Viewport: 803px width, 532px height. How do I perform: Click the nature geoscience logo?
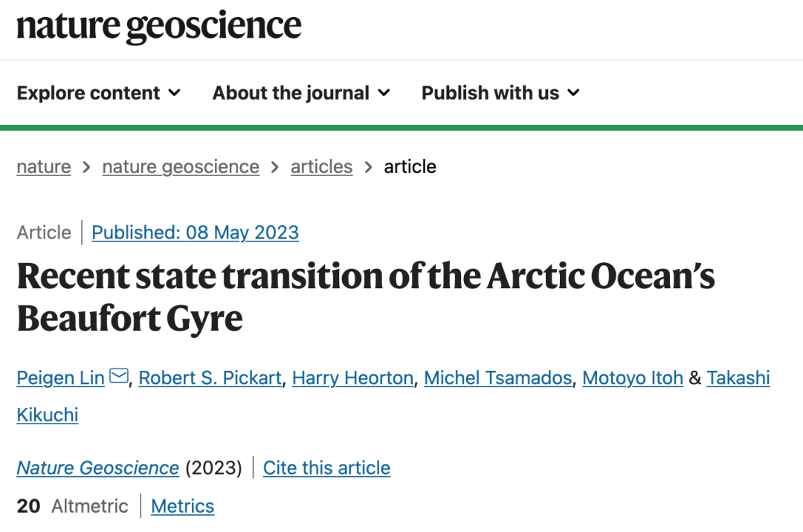point(159,27)
